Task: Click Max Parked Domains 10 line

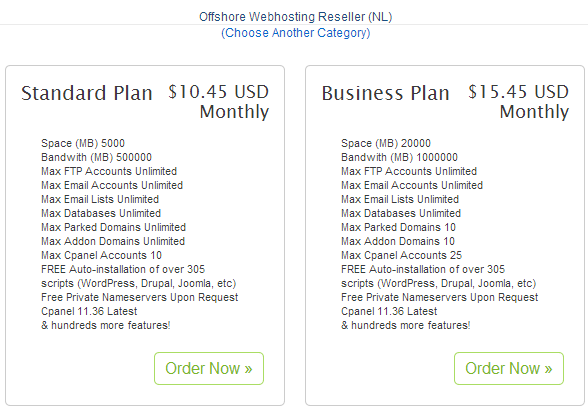Action: (398, 227)
